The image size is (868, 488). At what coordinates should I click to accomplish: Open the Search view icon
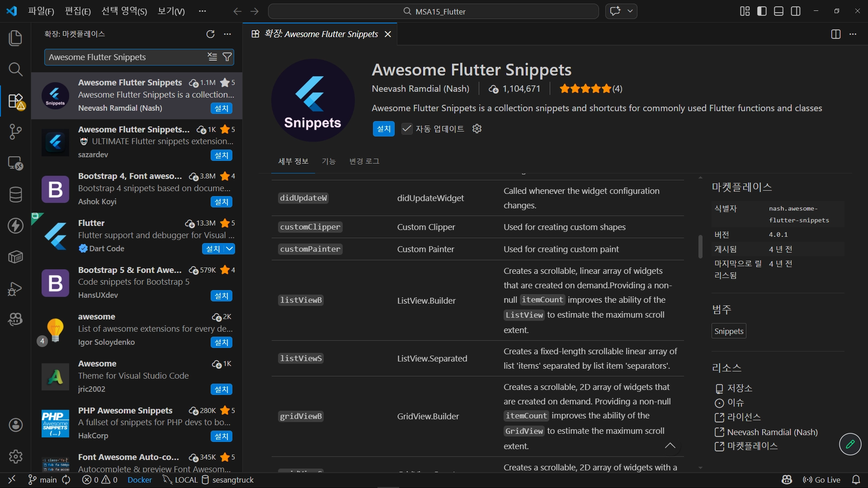[15, 69]
